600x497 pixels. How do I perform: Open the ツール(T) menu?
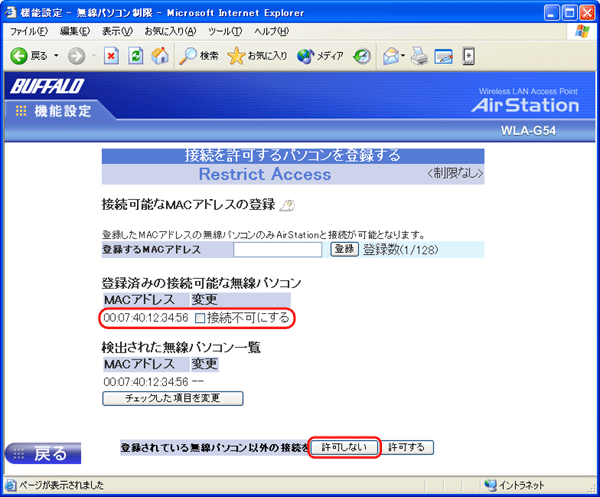225,32
